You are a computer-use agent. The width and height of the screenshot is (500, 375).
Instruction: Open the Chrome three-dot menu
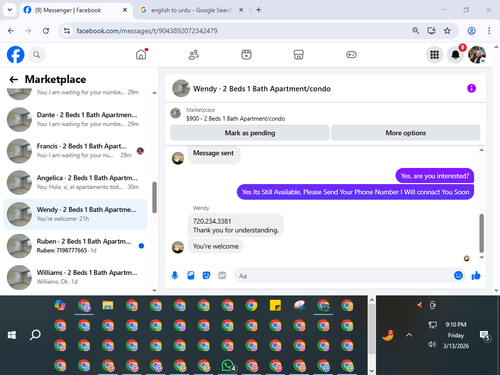point(489,31)
